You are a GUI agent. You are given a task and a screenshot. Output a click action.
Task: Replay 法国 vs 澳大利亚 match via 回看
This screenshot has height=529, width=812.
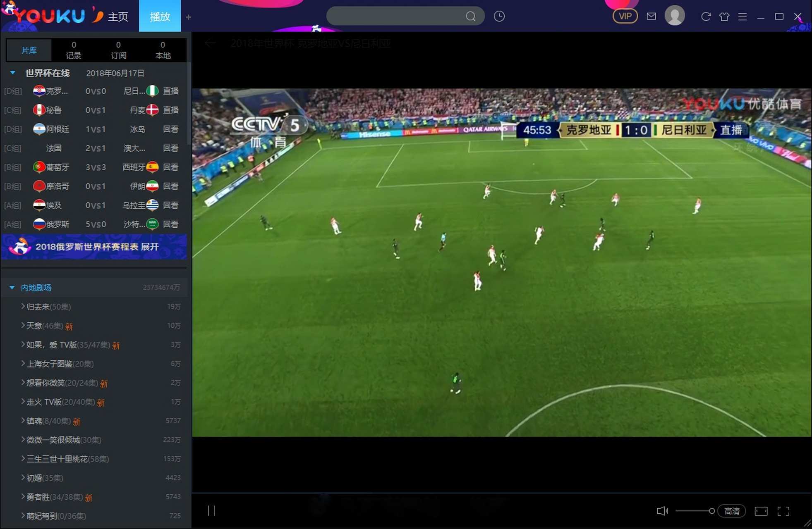tap(170, 148)
